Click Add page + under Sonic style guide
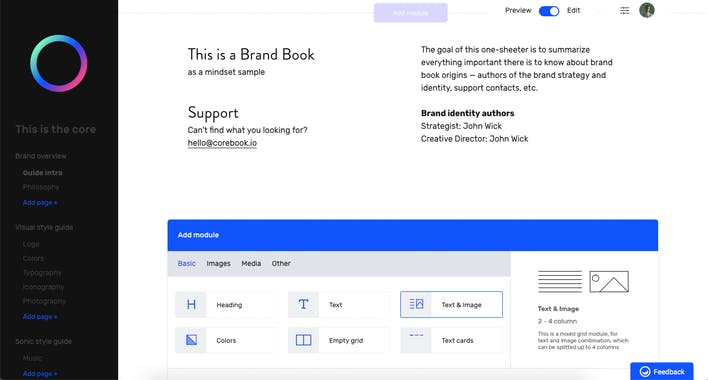The height and width of the screenshot is (380, 708). [x=40, y=374]
